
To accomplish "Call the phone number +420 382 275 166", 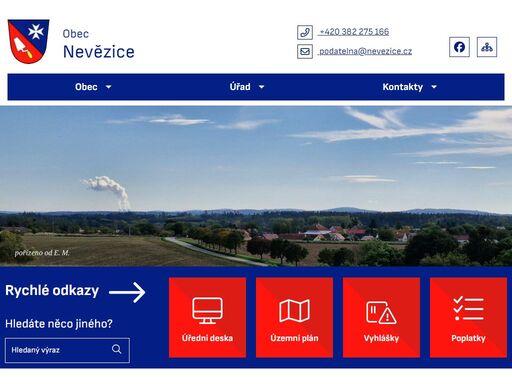I will coord(354,32).
